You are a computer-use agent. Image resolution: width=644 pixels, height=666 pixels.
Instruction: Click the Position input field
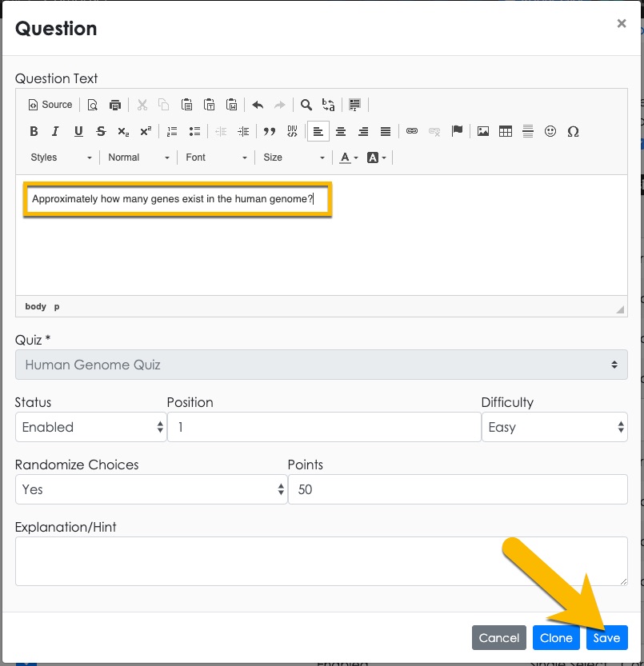324,427
